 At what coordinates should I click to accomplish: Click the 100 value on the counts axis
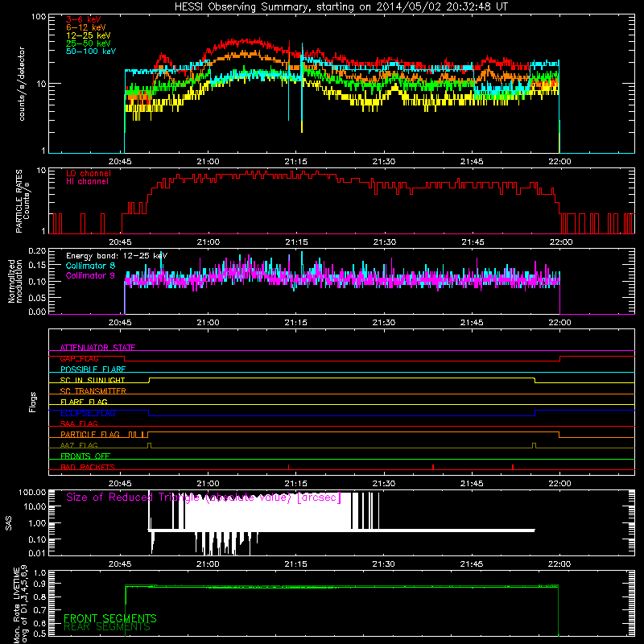click(x=39, y=17)
